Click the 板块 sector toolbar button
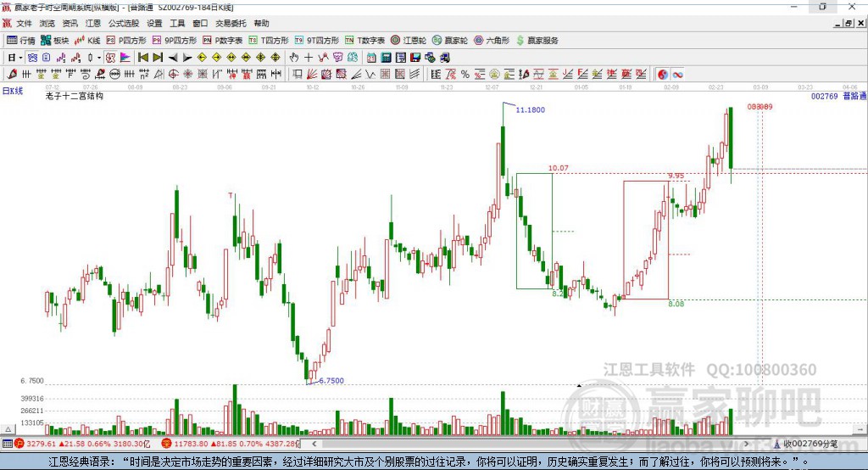The width and height of the screenshot is (868, 470). pos(55,41)
